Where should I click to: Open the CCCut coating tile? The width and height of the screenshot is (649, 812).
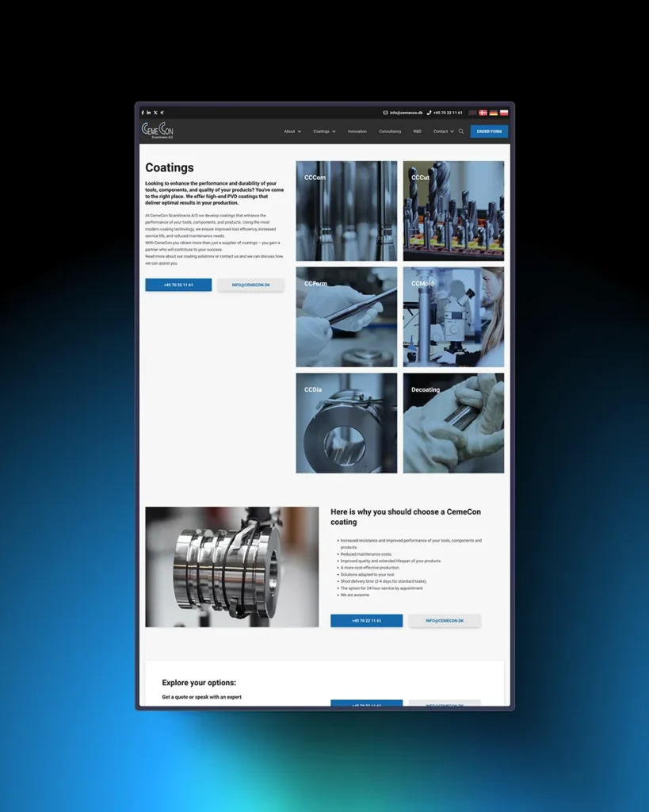click(453, 211)
